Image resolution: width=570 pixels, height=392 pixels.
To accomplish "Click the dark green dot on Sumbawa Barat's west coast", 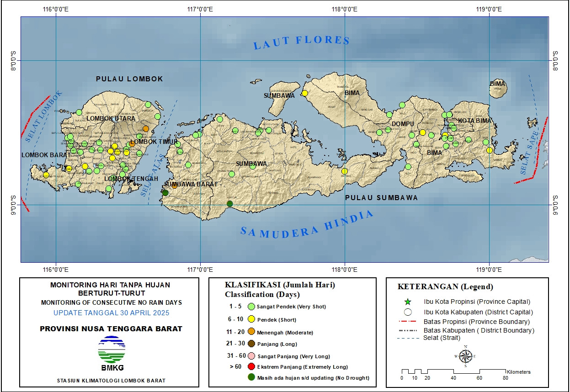I will [x=165, y=193].
